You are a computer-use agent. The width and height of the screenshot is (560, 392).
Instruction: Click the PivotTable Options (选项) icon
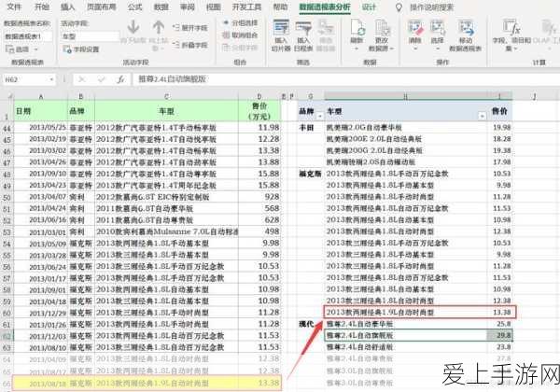tap(10, 49)
